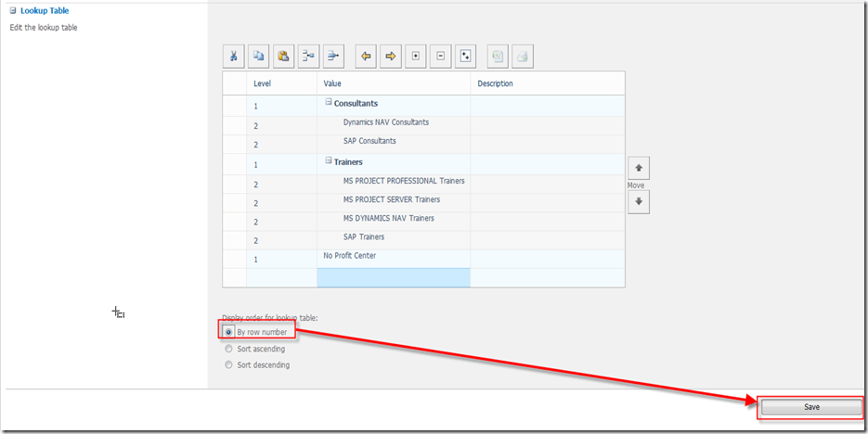This screenshot has height=434, width=868.
Task: Collapse the Trainers group in table
Action: tap(328, 161)
